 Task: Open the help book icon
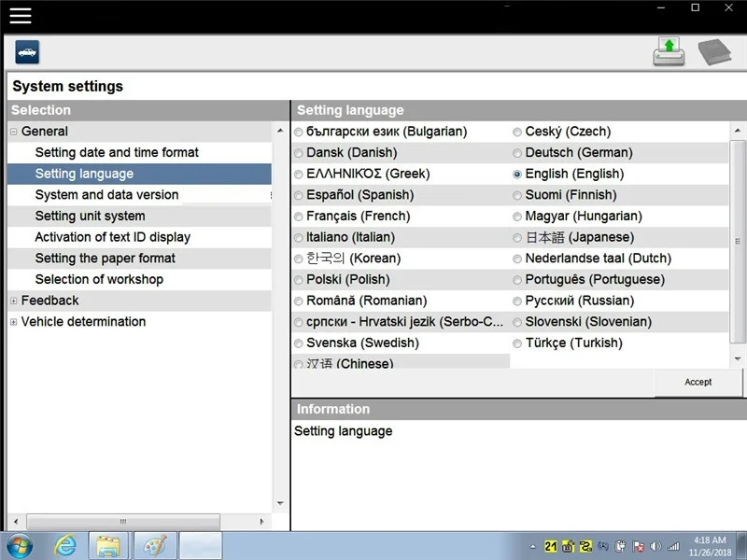click(714, 52)
